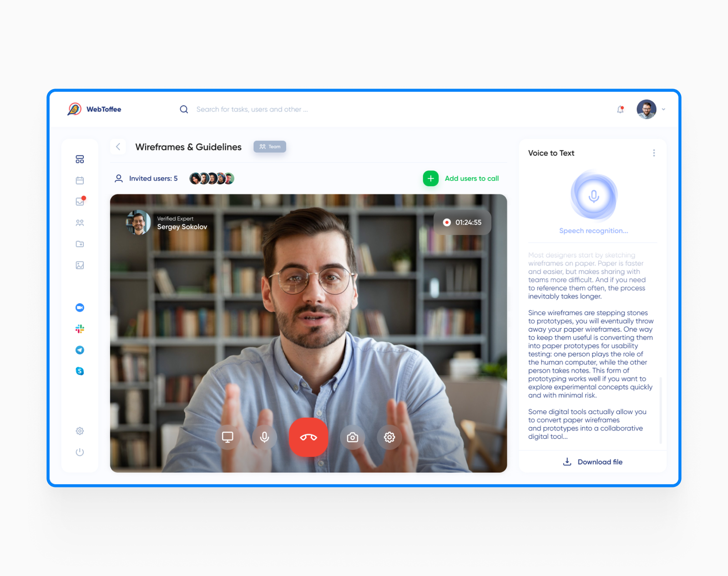The height and width of the screenshot is (576, 728).
Task: Launch Skype from the sidebar
Action: click(80, 371)
